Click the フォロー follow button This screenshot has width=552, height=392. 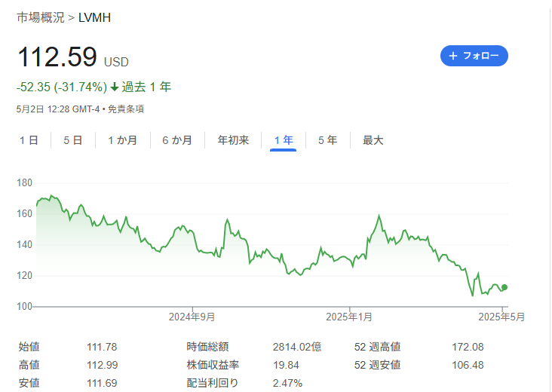pyautogui.click(x=474, y=56)
